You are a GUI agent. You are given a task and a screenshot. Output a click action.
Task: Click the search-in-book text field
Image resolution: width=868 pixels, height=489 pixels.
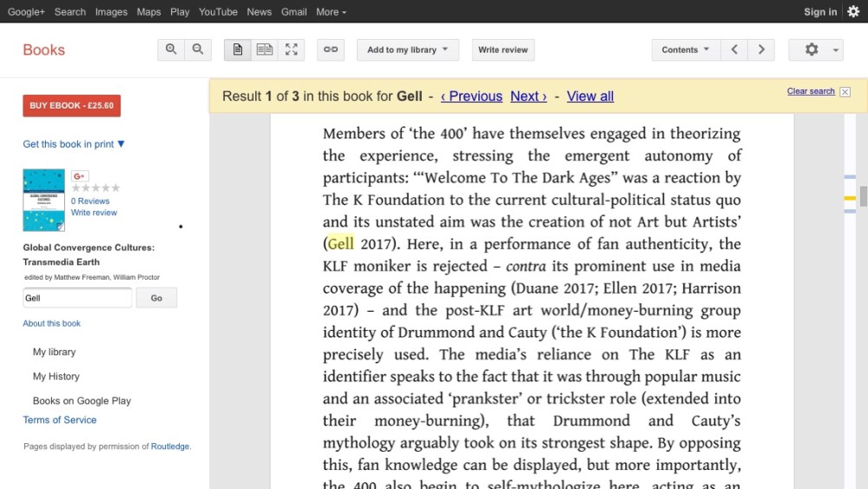click(77, 298)
